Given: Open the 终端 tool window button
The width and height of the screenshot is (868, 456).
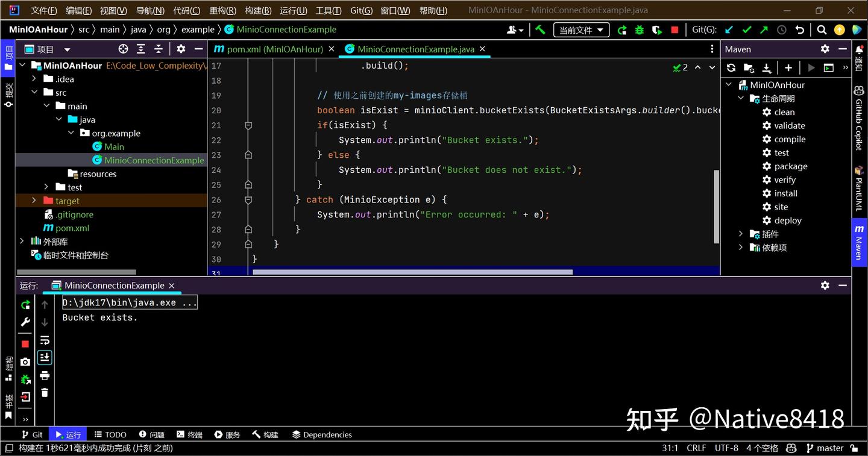Looking at the screenshot, I should point(189,434).
